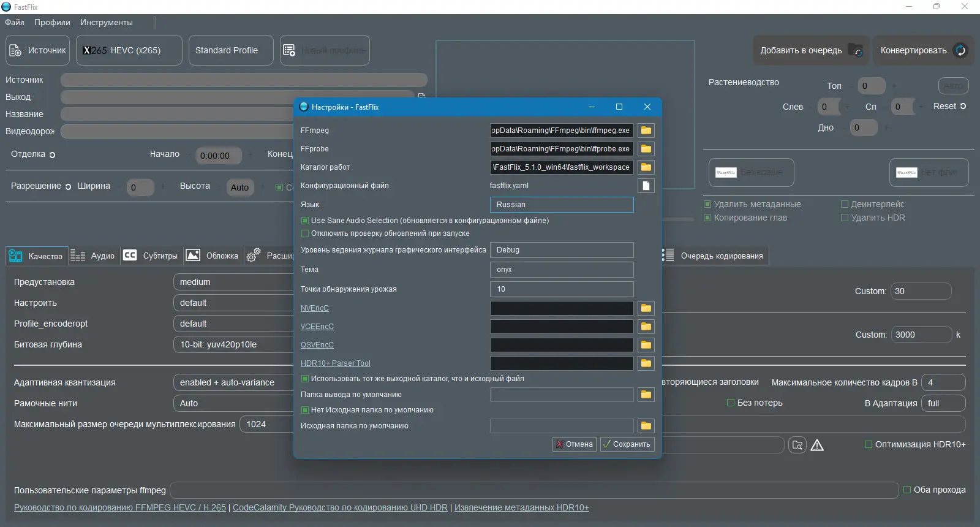The width and height of the screenshot is (980, 527).
Task: Open the Язык dropdown showing Russian
Action: (562, 205)
